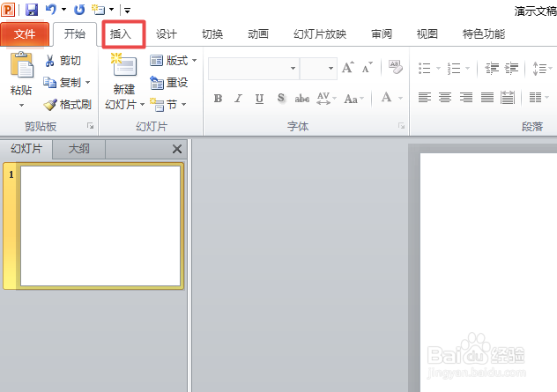Screen dimensions: 557x392
Task: Switch to the 开始 ribbon tab
Action: tap(75, 34)
